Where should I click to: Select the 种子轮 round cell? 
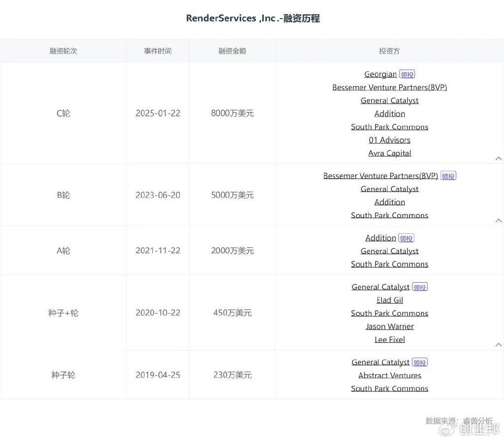(63, 375)
